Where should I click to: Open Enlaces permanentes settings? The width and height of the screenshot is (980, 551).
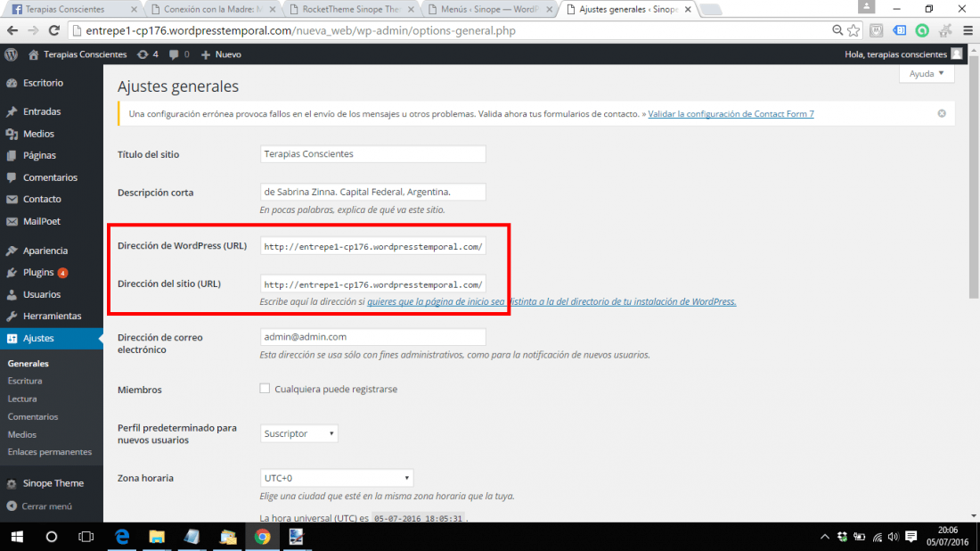[x=49, y=452]
